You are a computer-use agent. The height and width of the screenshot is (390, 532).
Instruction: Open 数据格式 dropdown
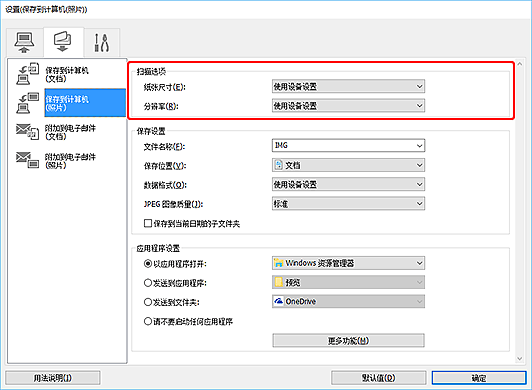click(x=348, y=184)
